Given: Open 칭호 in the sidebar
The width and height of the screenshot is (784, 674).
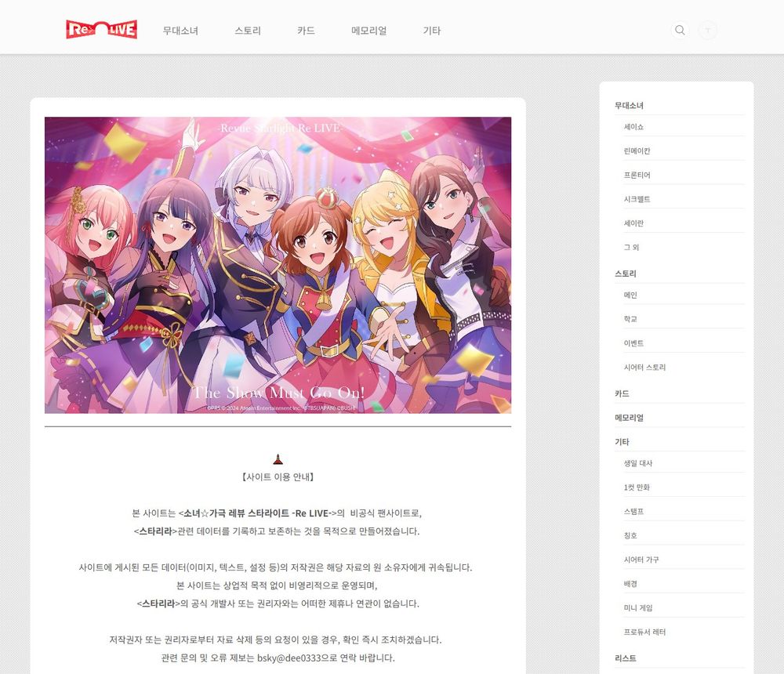Looking at the screenshot, I should [630, 535].
